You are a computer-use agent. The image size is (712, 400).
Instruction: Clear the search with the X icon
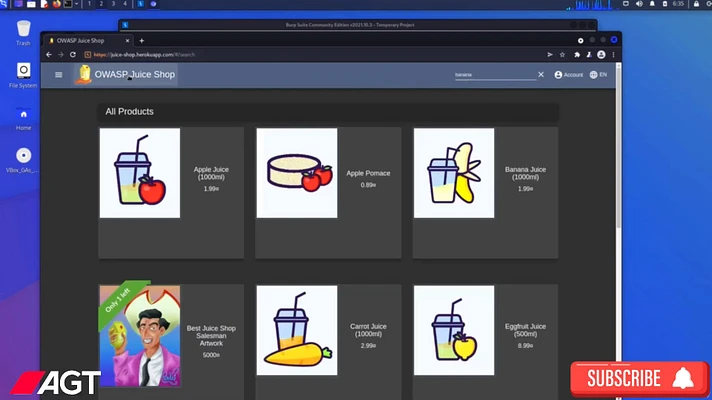(541, 74)
